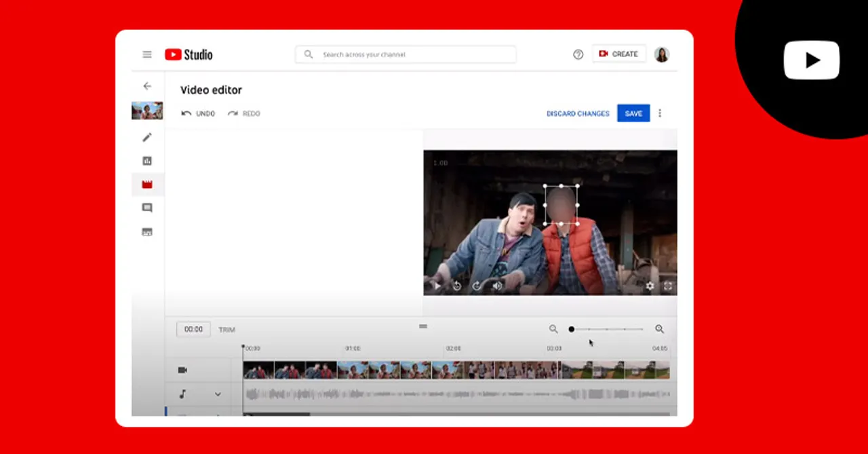Click DISCARD CHANGES
This screenshot has height=454, width=868.
[578, 113]
